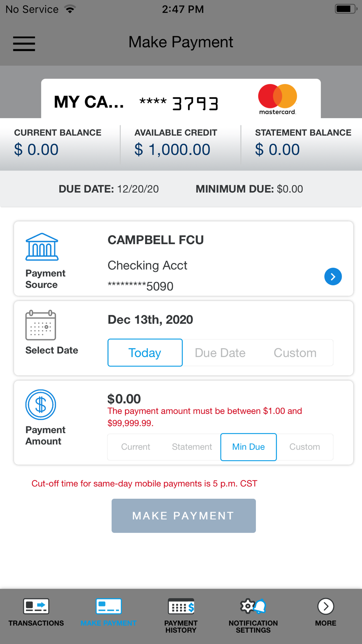
Task: Tap the card ending in 3793
Action: pyautogui.click(x=179, y=103)
